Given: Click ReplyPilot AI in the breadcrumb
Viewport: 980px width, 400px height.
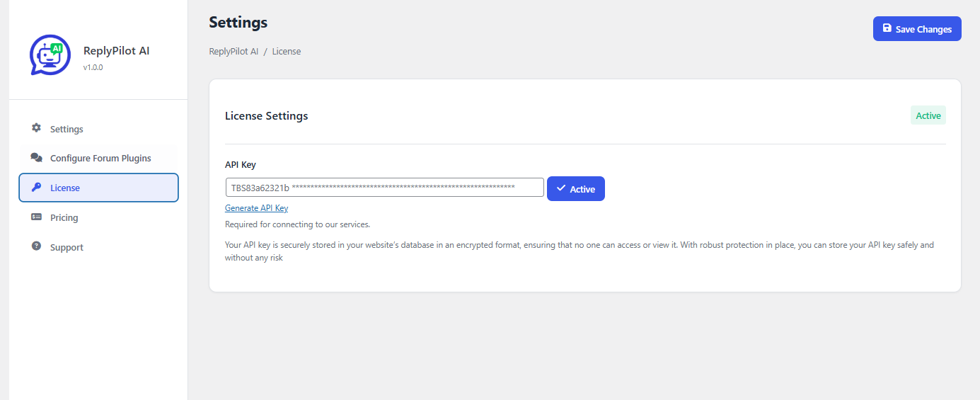Looking at the screenshot, I should coord(234,52).
